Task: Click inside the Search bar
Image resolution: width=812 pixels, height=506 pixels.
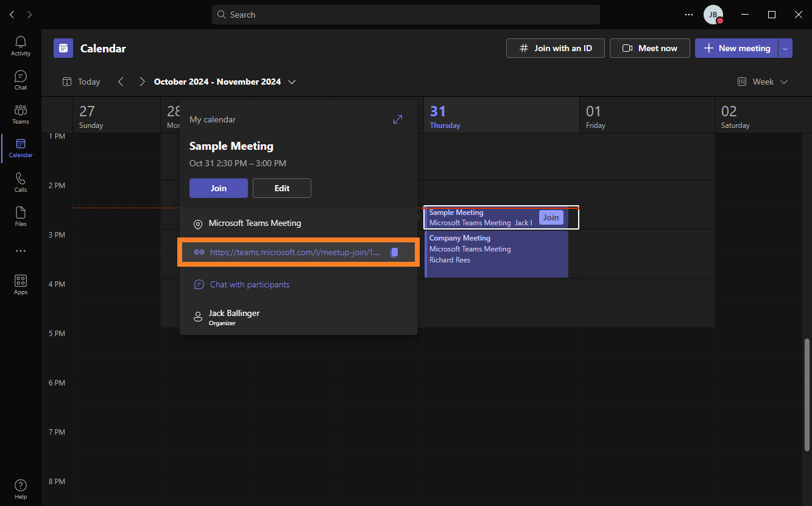Action: click(406, 14)
